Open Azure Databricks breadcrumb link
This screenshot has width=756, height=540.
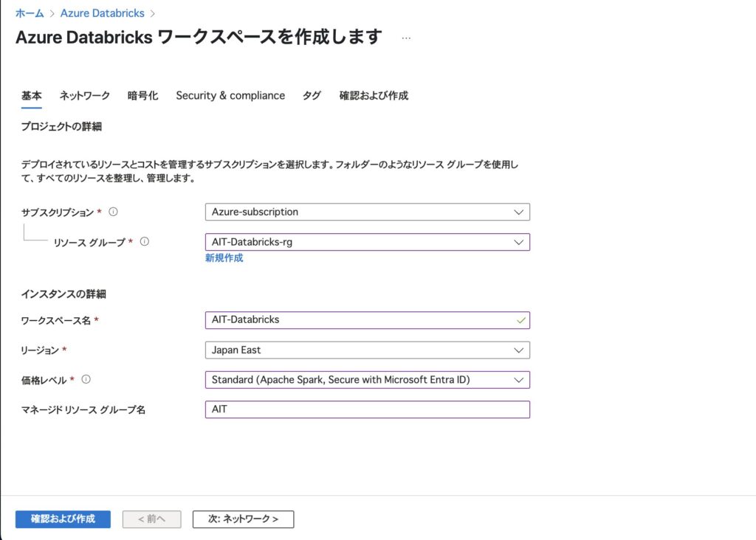tap(102, 13)
